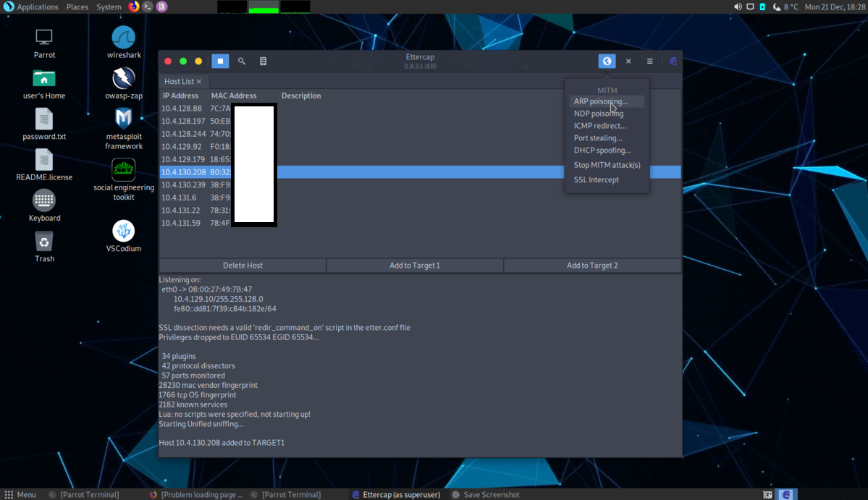Screen dimensions: 868x500
Task: Click Add to Target 1 button
Action: [x=415, y=266]
